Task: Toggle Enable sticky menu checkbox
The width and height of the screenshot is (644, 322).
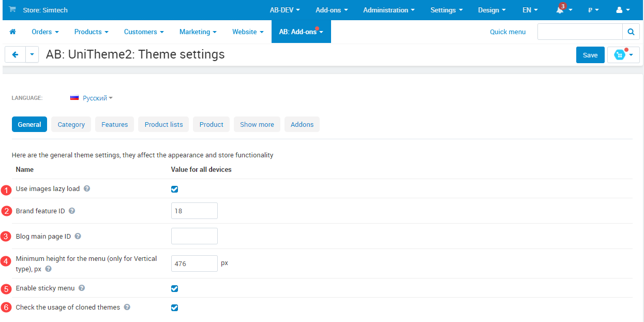Action: click(x=174, y=288)
